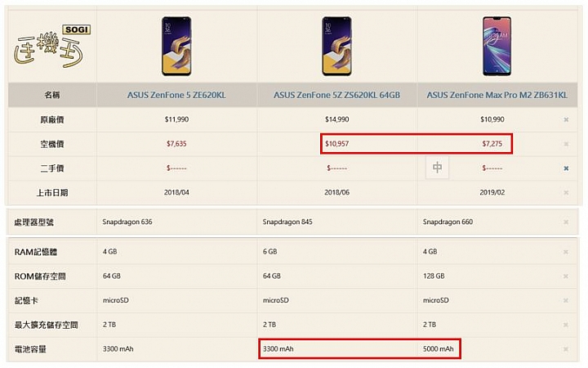Remove the 電池容量 row with its X

click(566, 349)
